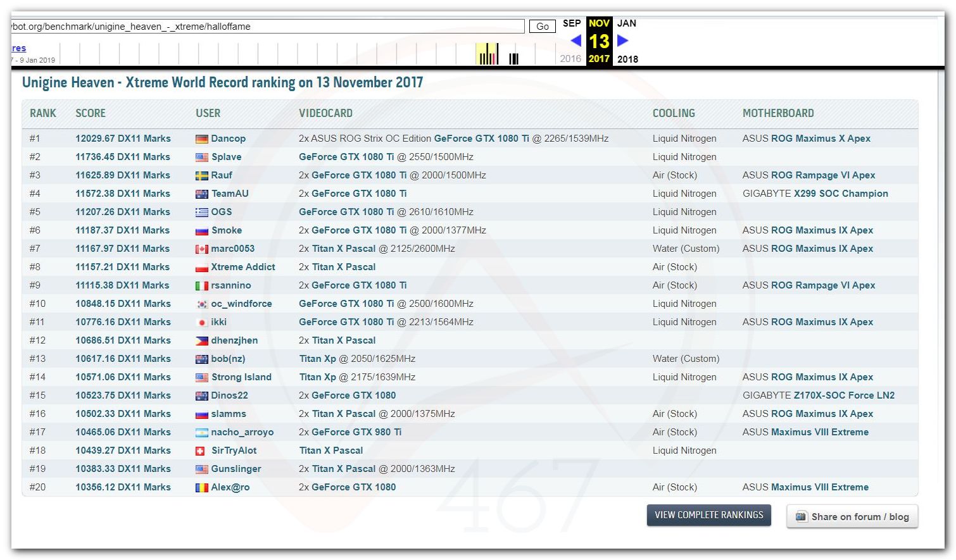
Task: Click the Swedish flag icon beside Rauf
Action: pyautogui.click(x=201, y=176)
